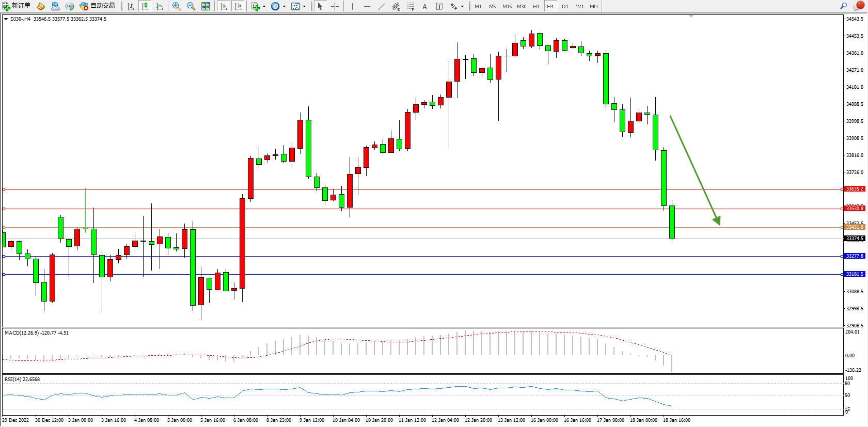
Task: Switch chart to line chart mode
Action: [x=160, y=6]
